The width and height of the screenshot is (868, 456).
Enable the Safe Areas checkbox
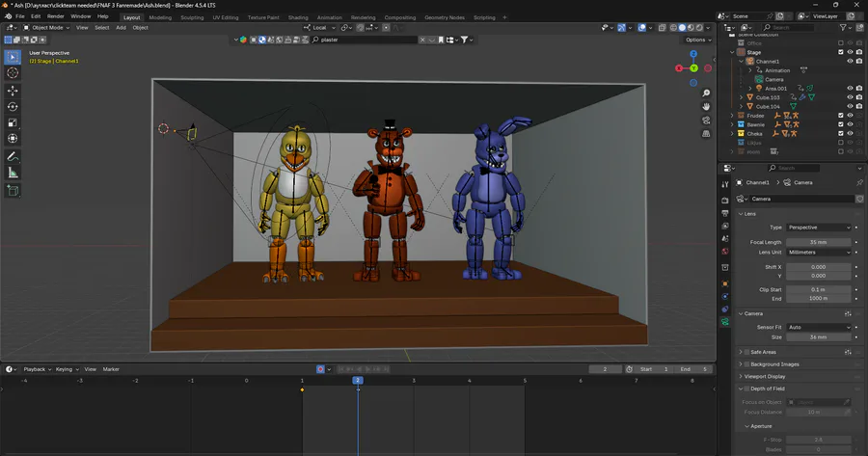pos(746,352)
